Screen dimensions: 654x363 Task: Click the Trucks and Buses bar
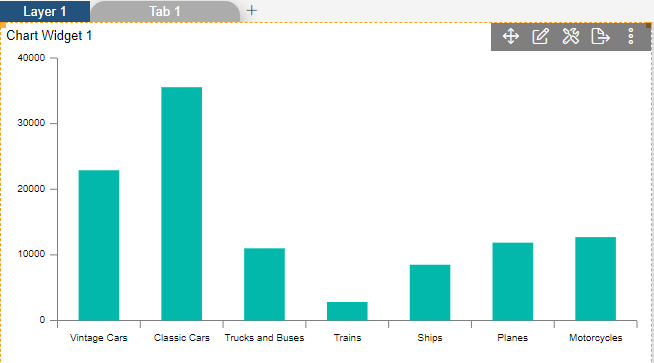264,284
